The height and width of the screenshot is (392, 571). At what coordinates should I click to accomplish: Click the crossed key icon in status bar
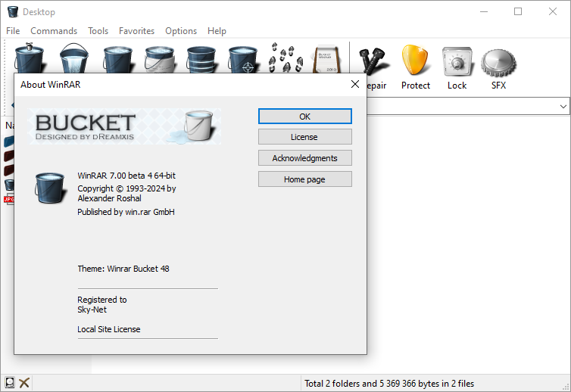click(x=24, y=382)
